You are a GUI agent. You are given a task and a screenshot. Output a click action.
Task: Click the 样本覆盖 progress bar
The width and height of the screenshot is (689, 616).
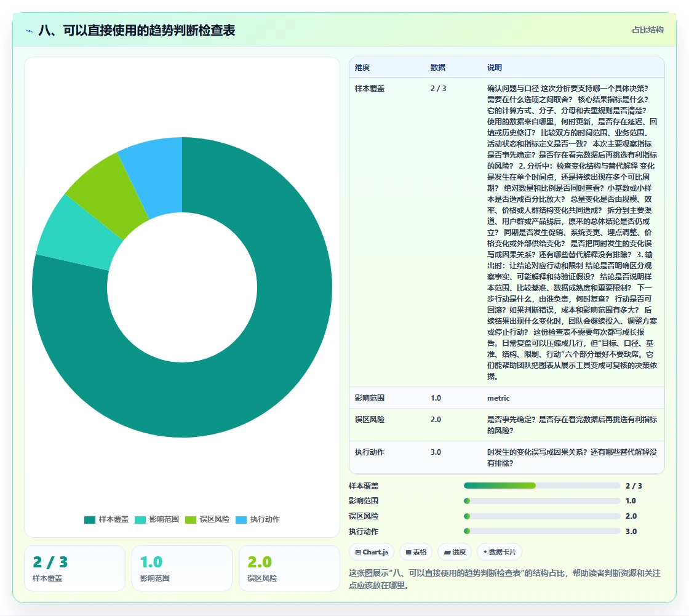point(542,486)
